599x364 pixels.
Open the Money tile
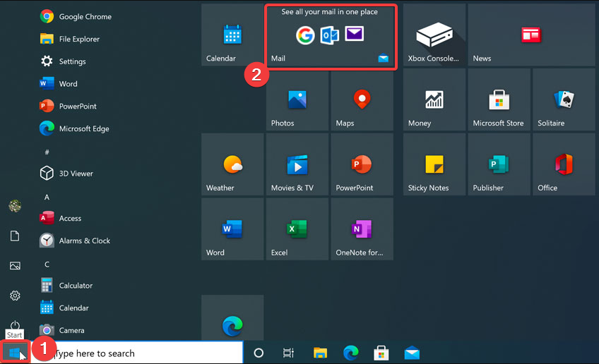[x=434, y=100]
